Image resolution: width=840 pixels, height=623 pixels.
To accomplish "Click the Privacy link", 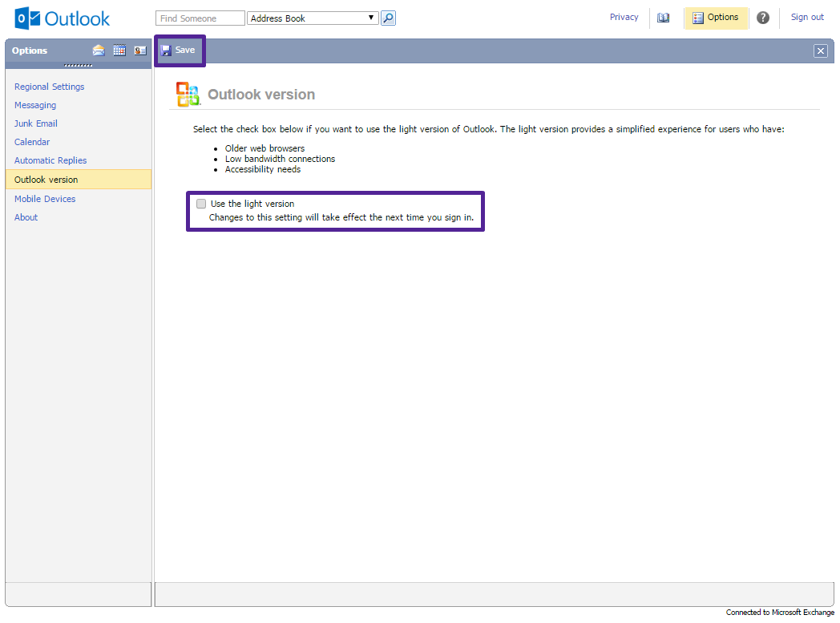I will 624,17.
